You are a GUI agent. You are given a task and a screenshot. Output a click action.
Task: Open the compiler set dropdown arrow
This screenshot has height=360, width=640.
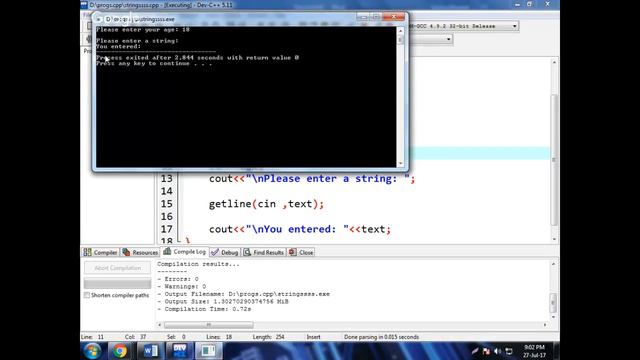(514, 26)
